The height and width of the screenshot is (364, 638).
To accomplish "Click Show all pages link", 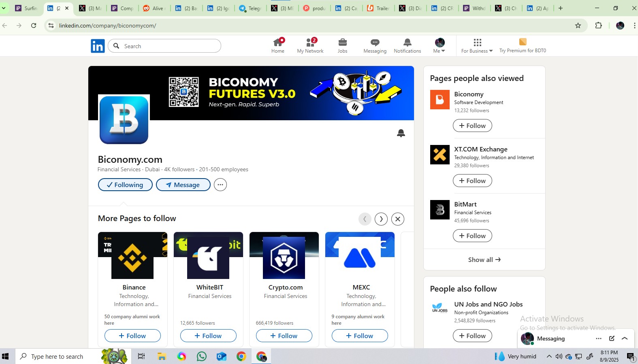I will coord(484,260).
